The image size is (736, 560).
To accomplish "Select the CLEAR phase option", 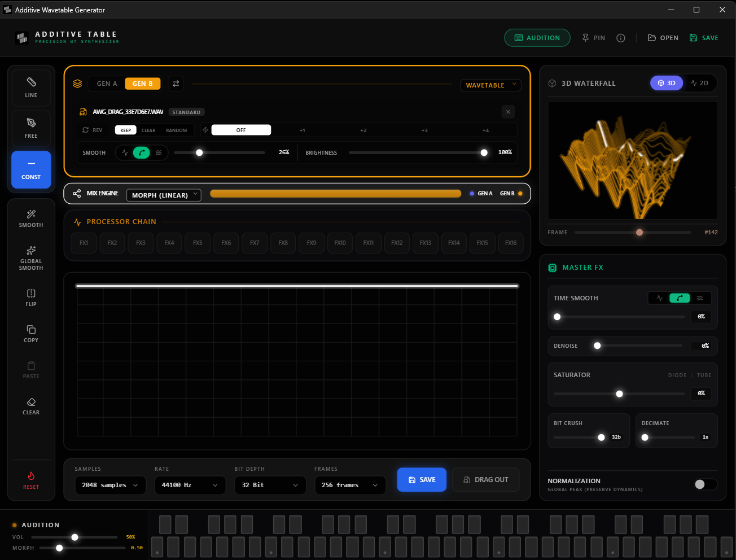I will pyautogui.click(x=148, y=130).
